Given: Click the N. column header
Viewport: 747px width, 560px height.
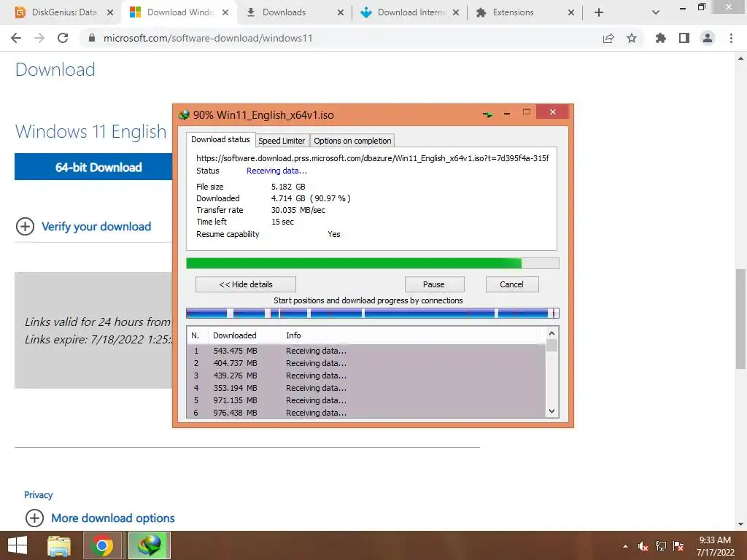Looking at the screenshot, I should click(197, 335).
